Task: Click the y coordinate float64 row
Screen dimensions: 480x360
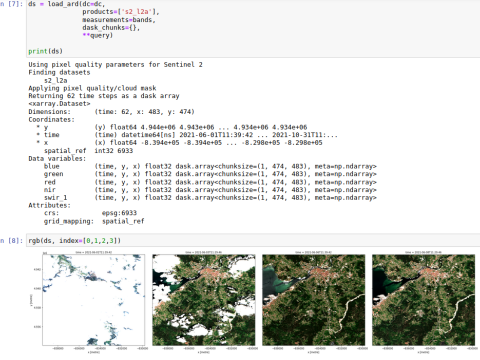Action: tap(172, 127)
